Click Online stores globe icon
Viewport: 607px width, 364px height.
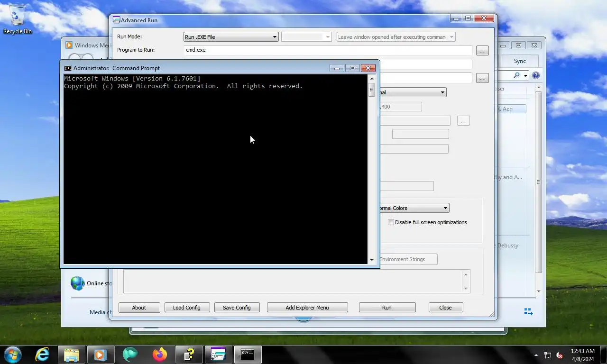click(x=77, y=283)
